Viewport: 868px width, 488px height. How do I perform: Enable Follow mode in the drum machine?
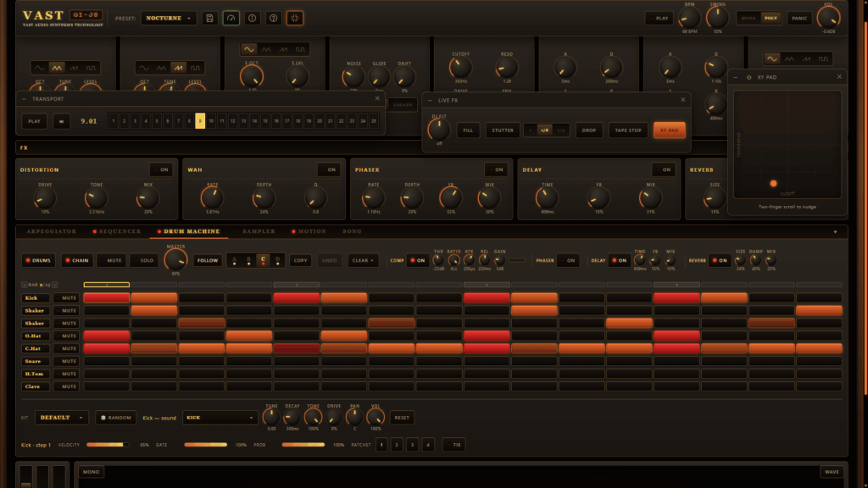(208, 261)
